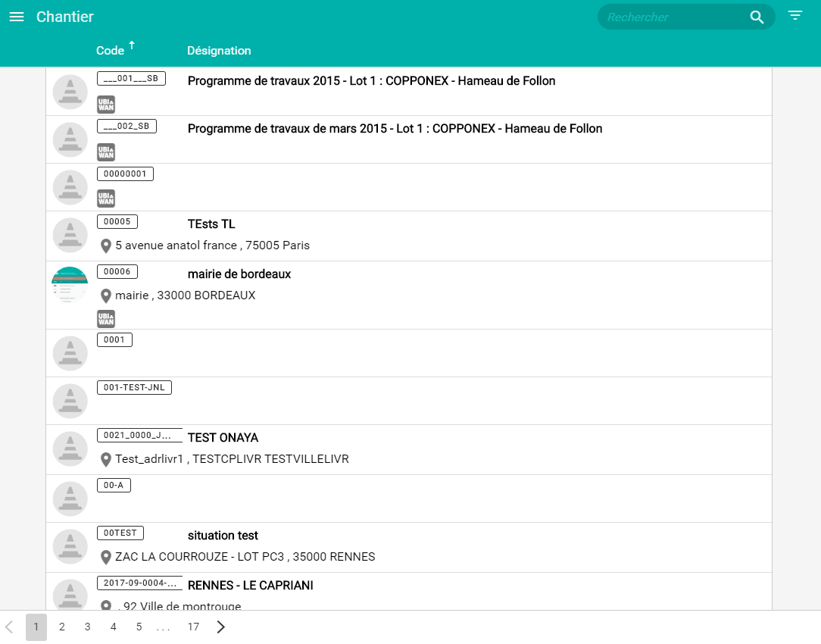Screen dimensions: 821x644
Task: Sort by the Code column header
Action: (110, 51)
